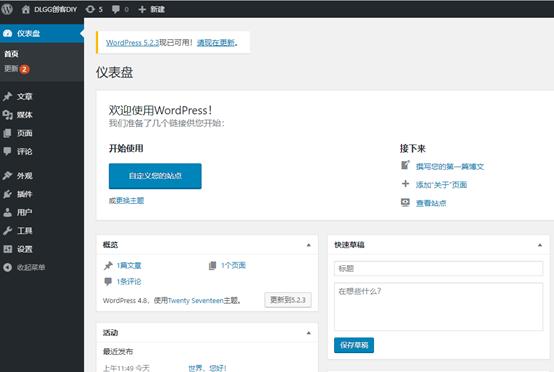The width and height of the screenshot is (554, 372).
Task: Collapse the 活动 widget panel
Action: 308,333
